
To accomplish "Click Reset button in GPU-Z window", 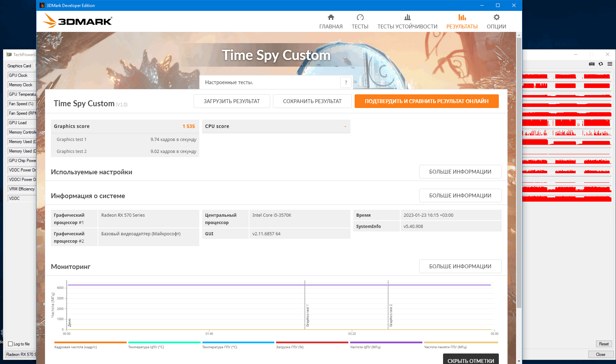I will [604, 344].
